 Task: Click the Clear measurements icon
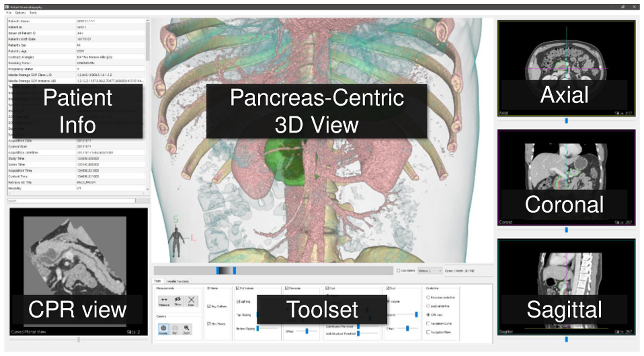[191, 301]
